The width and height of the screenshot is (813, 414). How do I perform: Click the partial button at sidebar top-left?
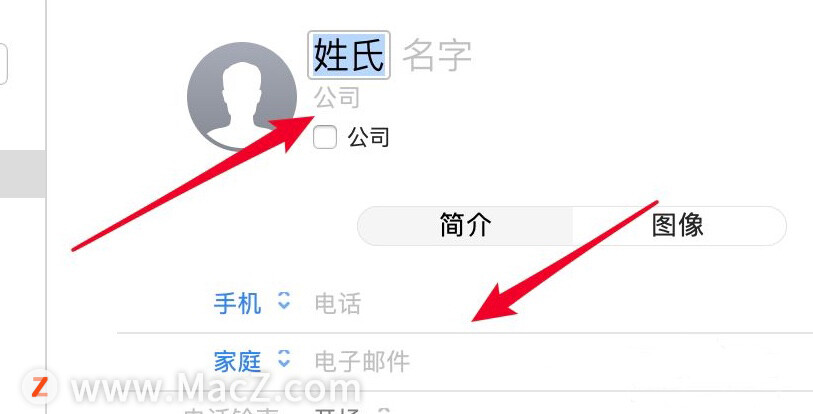3,64
